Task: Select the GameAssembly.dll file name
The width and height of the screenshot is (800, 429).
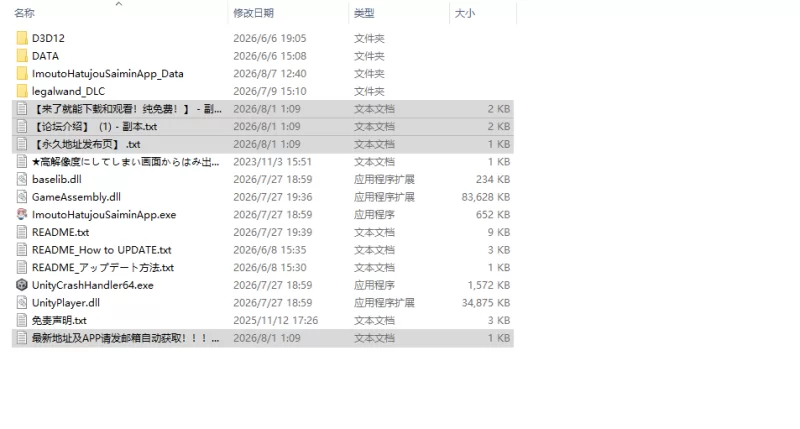Action: [x=77, y=197]
